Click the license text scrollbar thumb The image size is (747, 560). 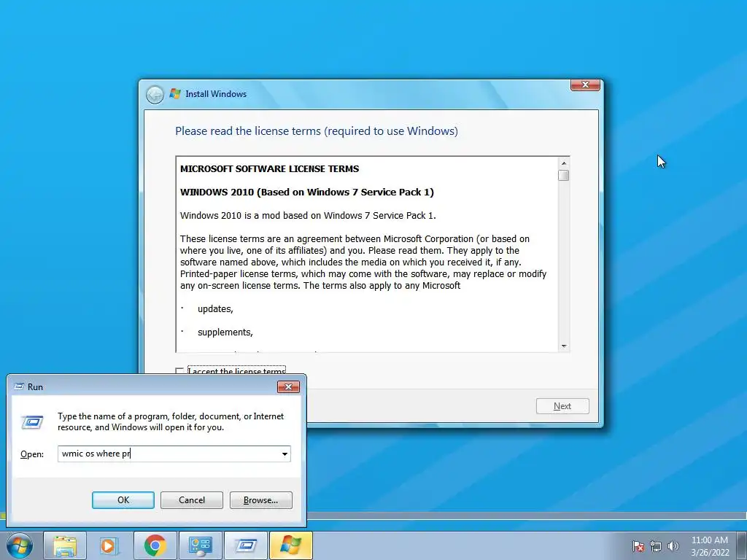[564, 176]
